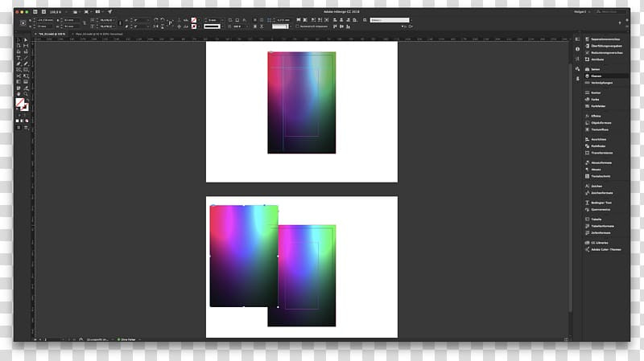Select the Scissors tool
Viewport: 644px width, 361px height.
(19, 76)
